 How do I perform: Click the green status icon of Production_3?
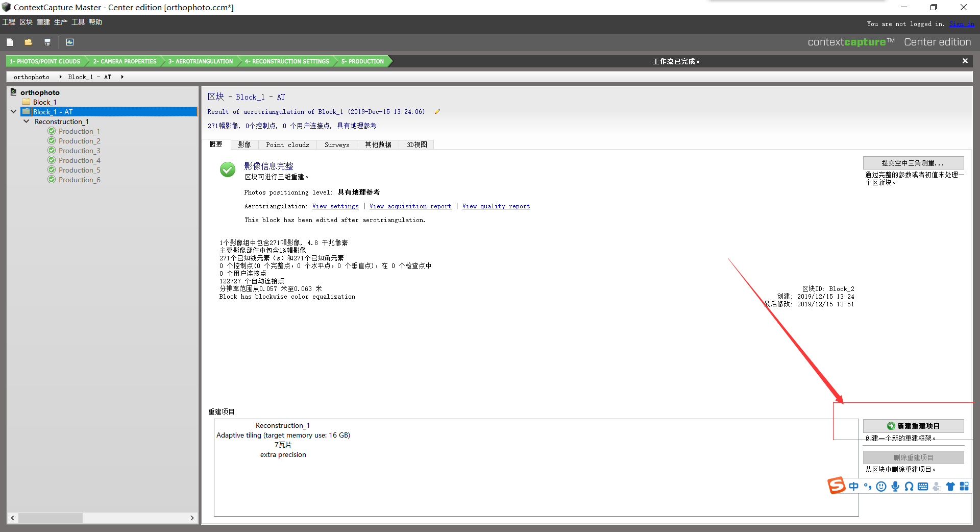click(x=52, y=151)
